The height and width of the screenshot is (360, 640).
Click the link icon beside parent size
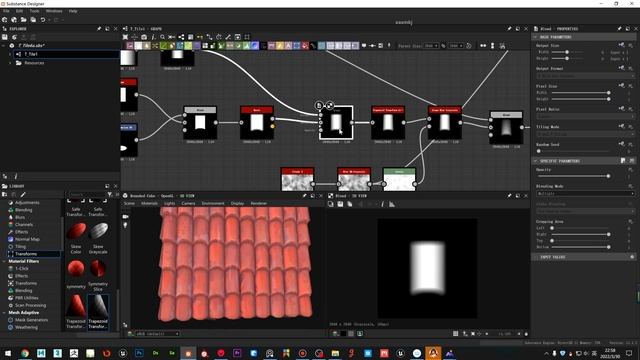(x=443, y=46)
